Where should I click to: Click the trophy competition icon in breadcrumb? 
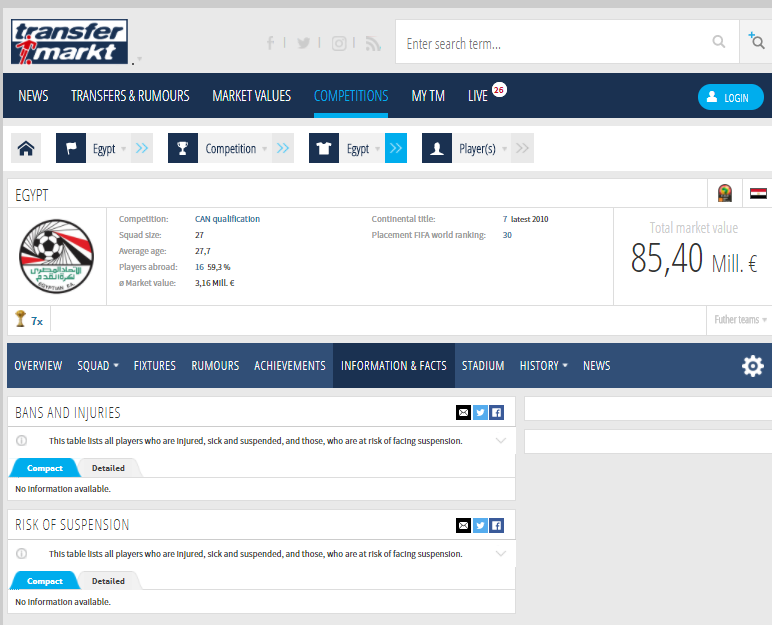click(x=183, y=148)
